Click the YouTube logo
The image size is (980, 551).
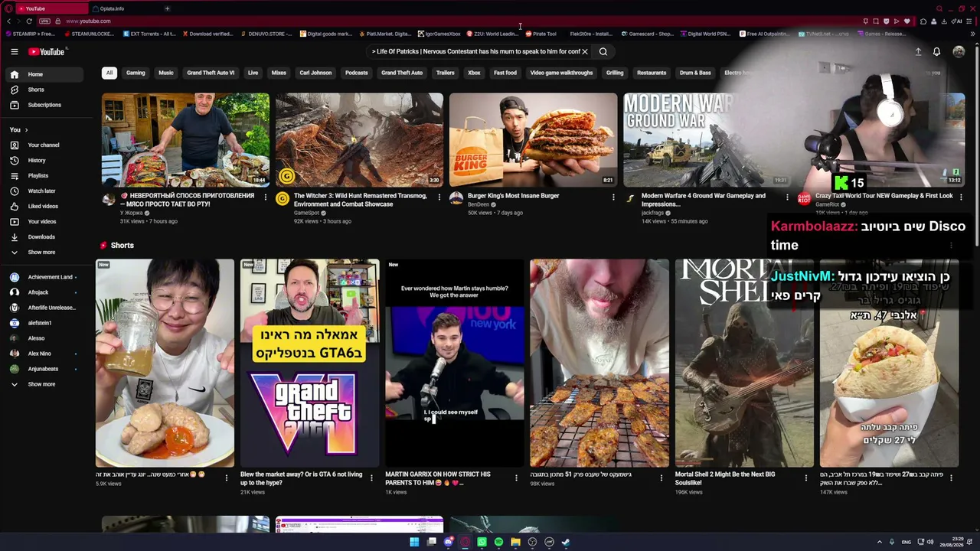47,51
